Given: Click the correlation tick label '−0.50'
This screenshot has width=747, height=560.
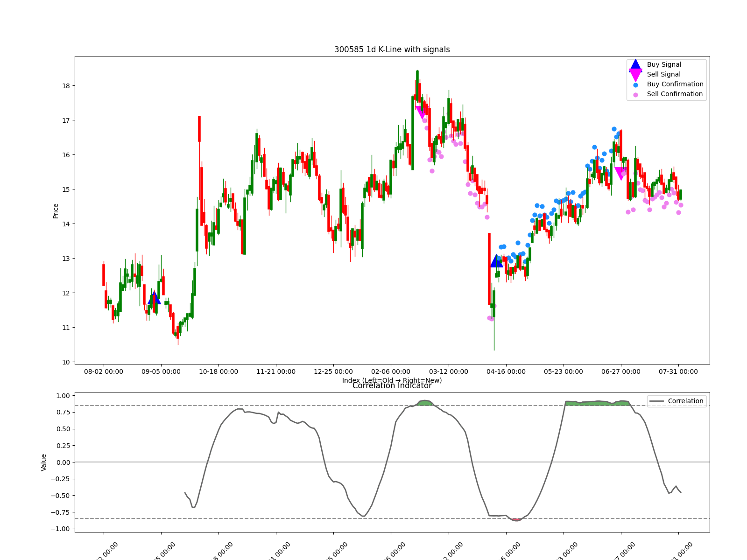Looking at the screenshot, I should [60, 496].
